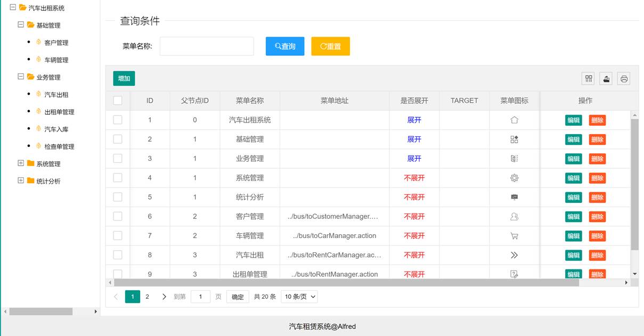Click the form icon in 出租单管理 table row
The image size is (644, 336).
point(514,274)
